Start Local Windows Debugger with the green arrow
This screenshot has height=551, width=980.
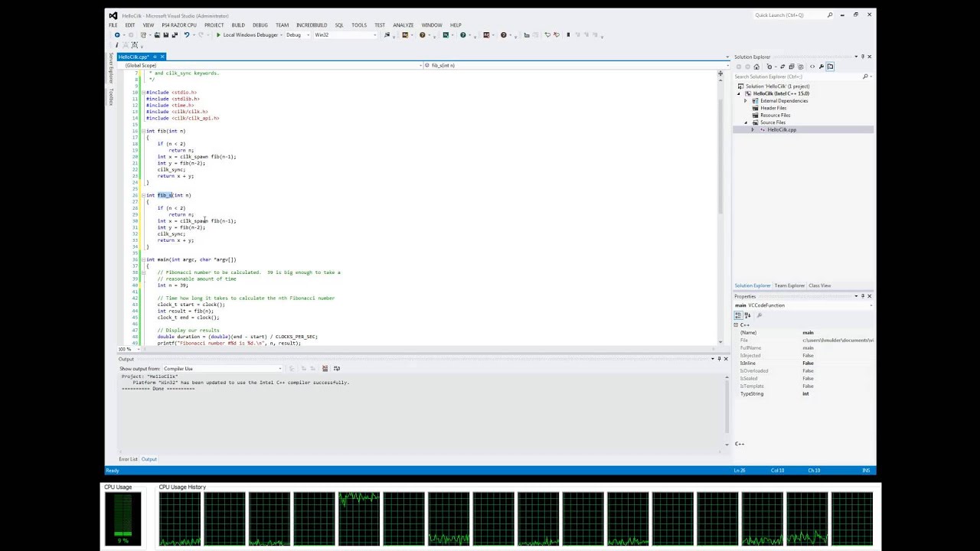[218, 35]
